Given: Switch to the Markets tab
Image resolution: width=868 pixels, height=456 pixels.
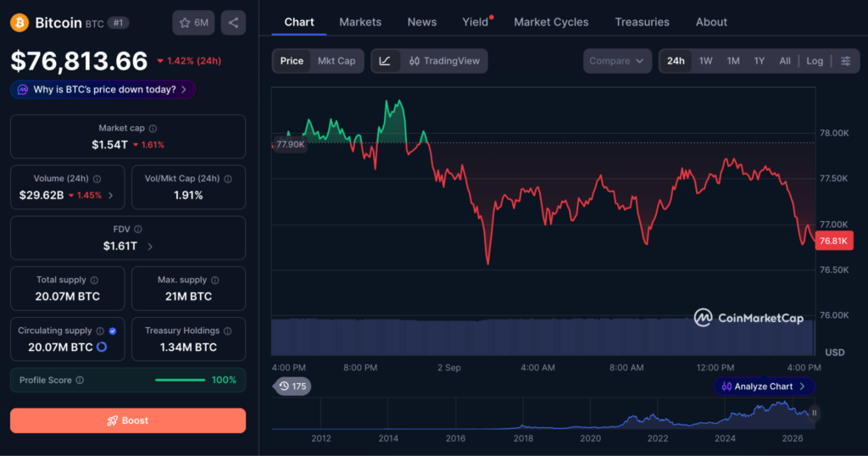Looking at the screenshot, I should (359, 22).
